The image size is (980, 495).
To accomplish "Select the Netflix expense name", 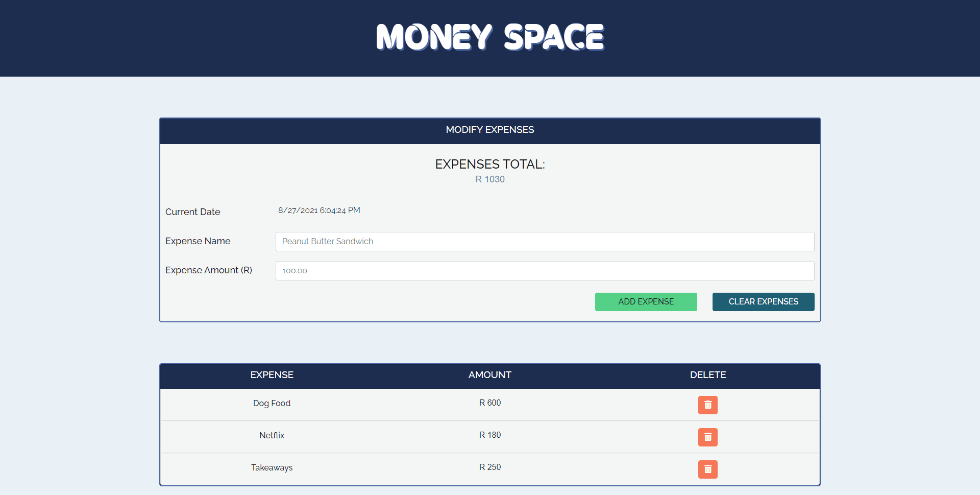I will pyautogui.click(x=272, y=436).
